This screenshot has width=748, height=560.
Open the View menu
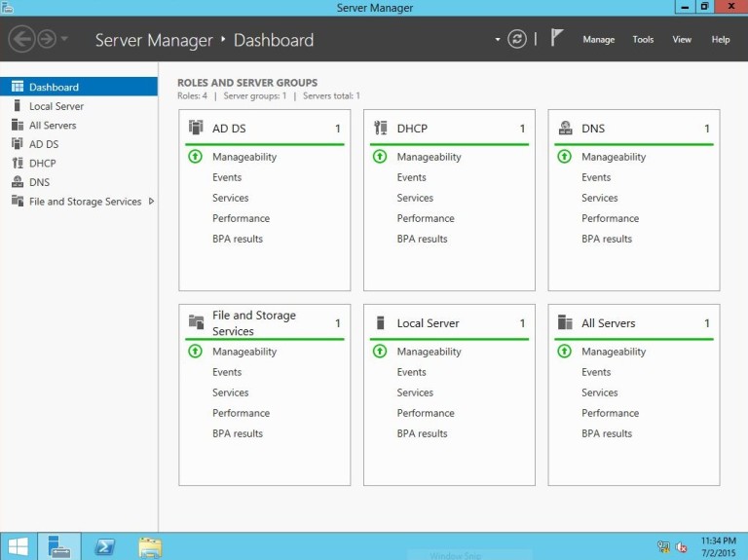coord(682,40)
